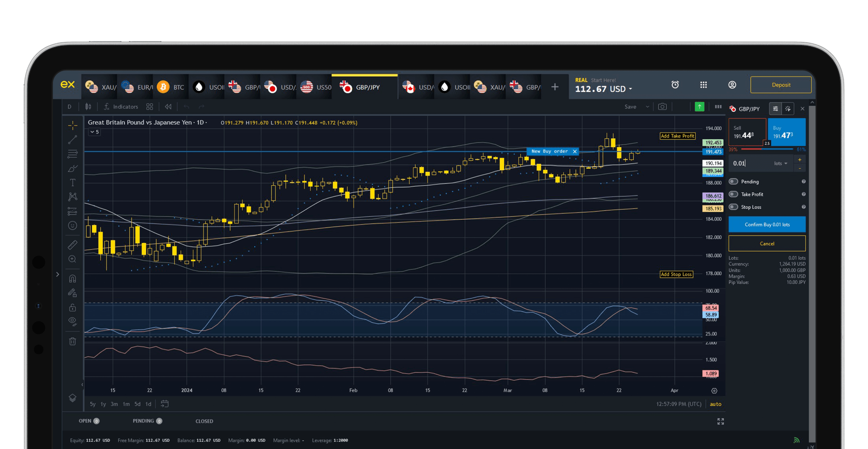Enable one-click trading cursor icon
Viewport: 868px width, 449px height.
(x=788, y=109)
